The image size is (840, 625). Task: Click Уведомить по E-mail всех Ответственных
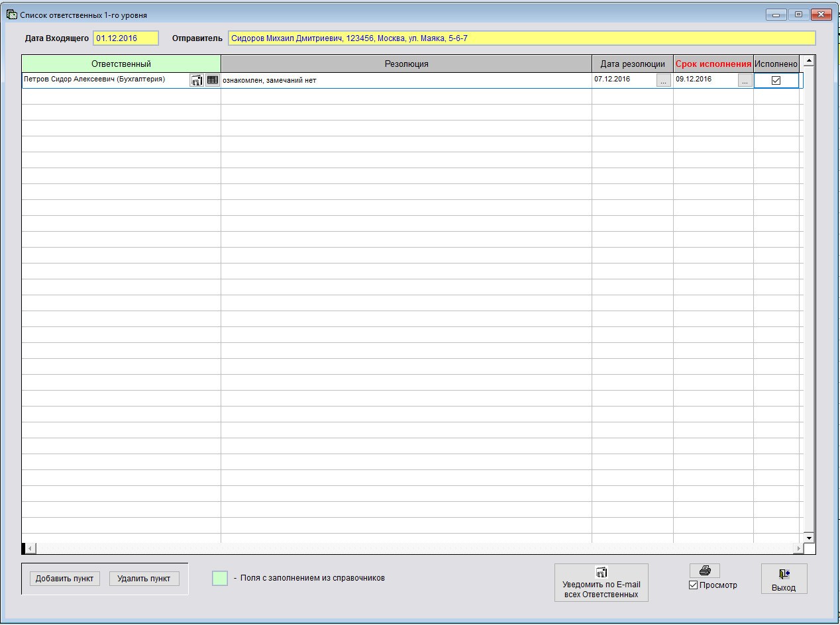[602, 583]
